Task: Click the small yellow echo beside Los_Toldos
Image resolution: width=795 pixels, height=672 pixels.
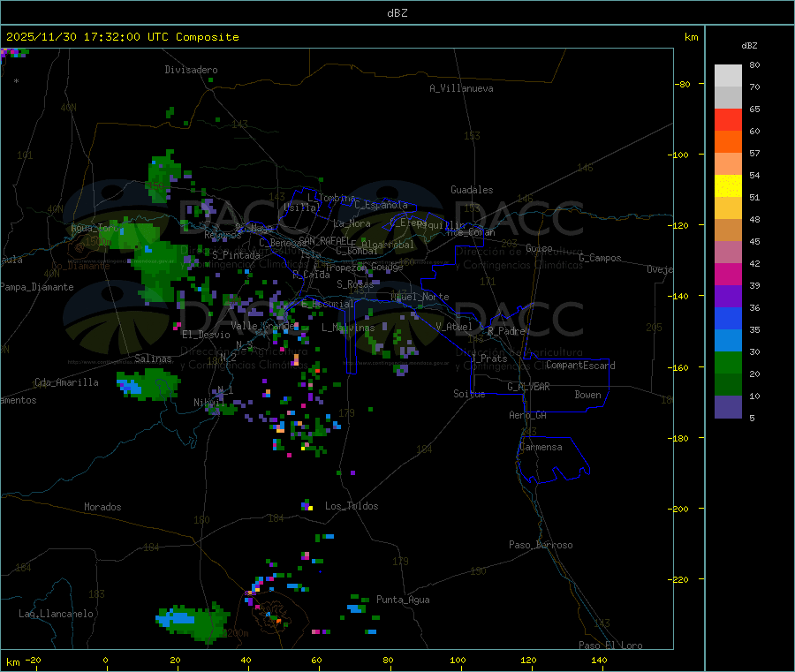Action: pyautogui.click(x=310, y=508)
